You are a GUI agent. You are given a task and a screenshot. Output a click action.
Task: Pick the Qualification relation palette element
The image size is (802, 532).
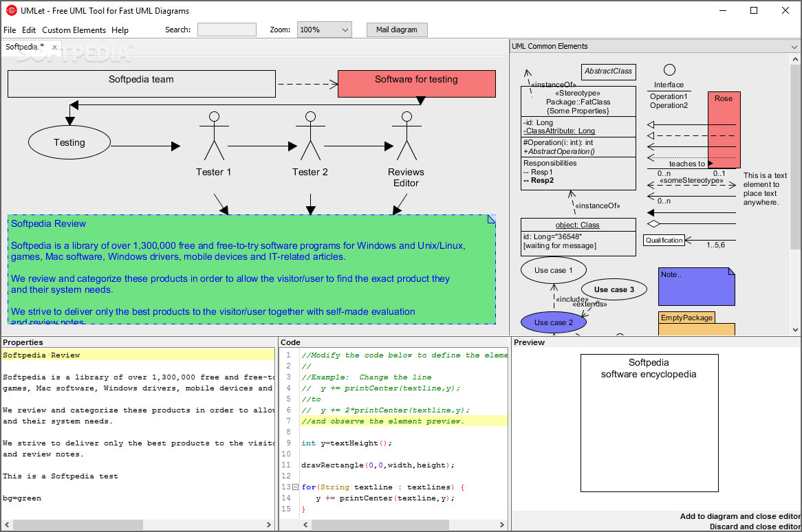(x=664, y=240)
